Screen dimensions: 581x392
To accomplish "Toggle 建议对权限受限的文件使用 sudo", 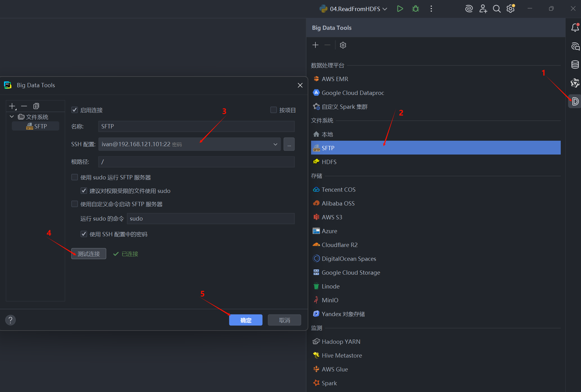I will coord(84,191).
